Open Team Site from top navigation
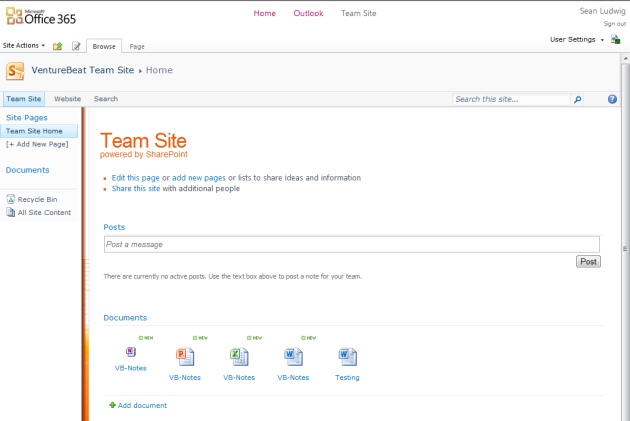The image size is (630, 421). (359, 13)
